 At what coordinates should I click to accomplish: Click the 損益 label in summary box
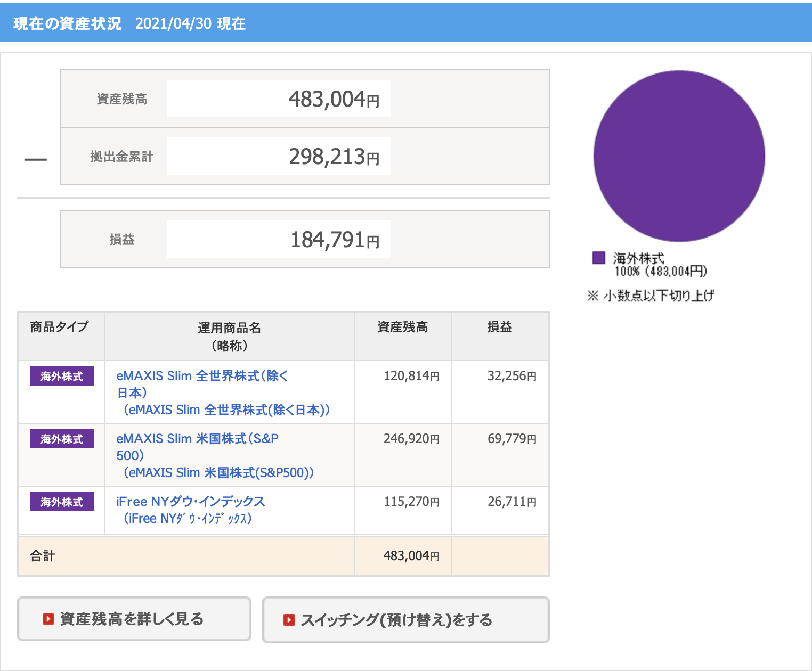[122, 240]
